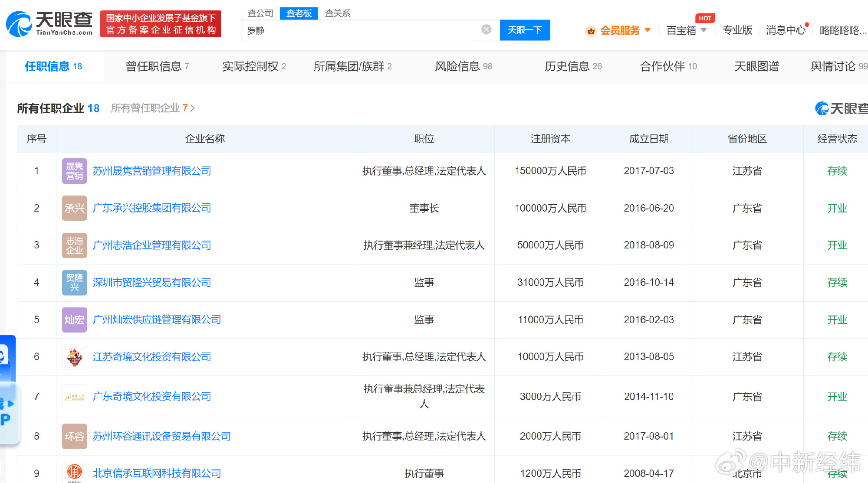
Task: Open 江苏奇境文化投资有限公司 company link
Action: tap(152, 357)
